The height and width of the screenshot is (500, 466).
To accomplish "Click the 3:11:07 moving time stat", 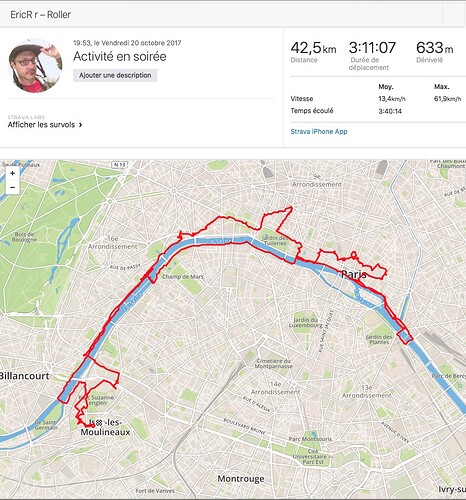I will pyautogui.click(x=372, y=48).
